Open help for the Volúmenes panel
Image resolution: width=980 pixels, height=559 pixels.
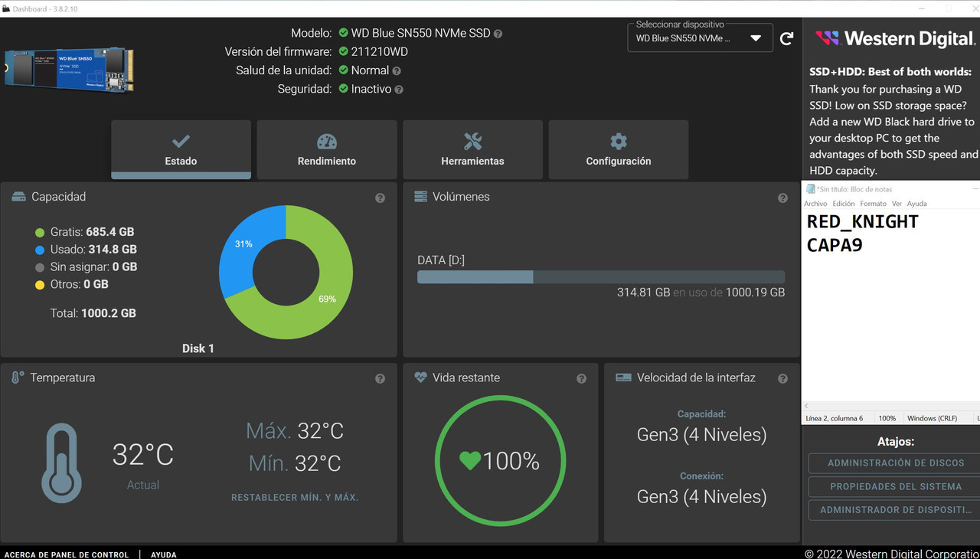(x=782, y=198)
